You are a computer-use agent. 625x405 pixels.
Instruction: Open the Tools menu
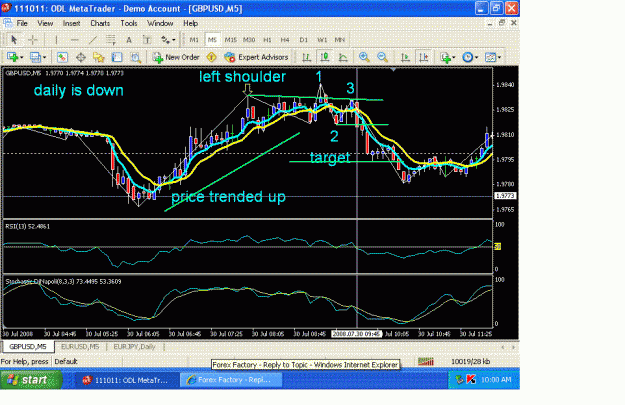[129, 23]
